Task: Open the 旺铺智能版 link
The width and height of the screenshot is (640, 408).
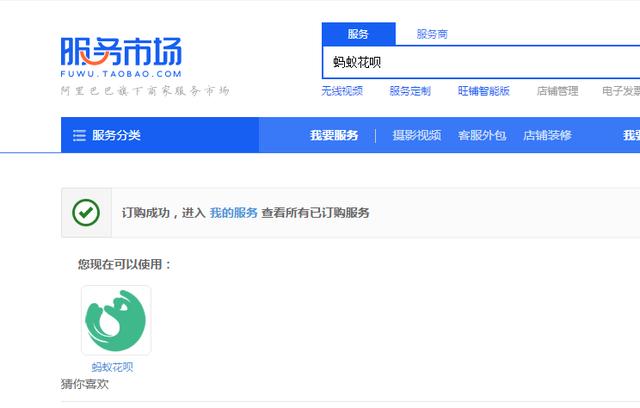Action: [x=483, y=91]
